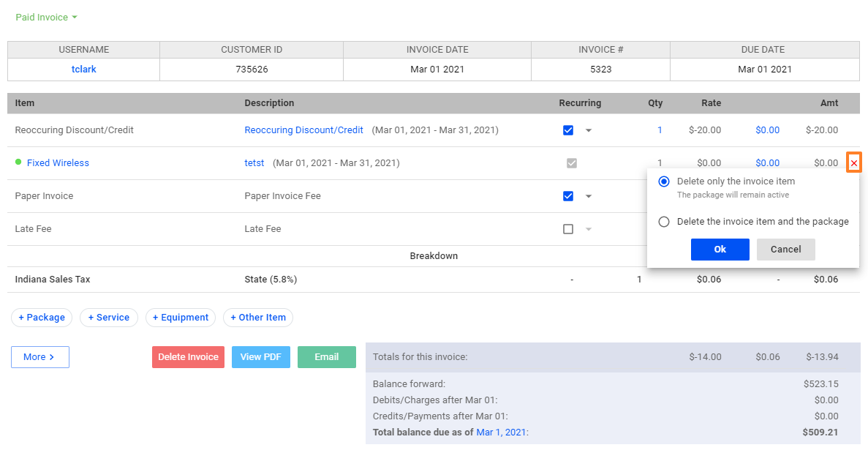Viewport: 868px width, 453px height.
Task: Uncheck Recurring checkbox for Paper Invoice
Action: [568, 196]
